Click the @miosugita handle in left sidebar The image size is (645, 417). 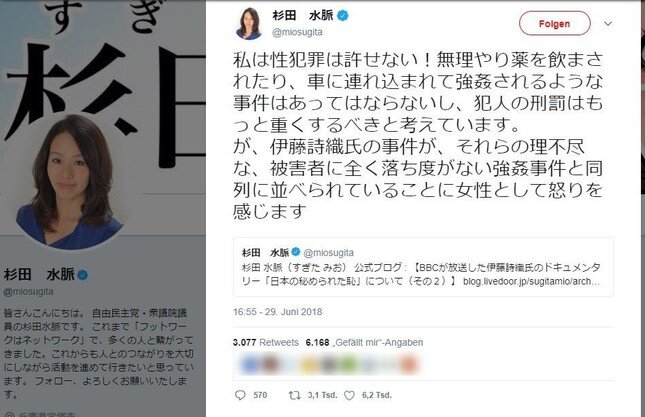click(28, 292)
